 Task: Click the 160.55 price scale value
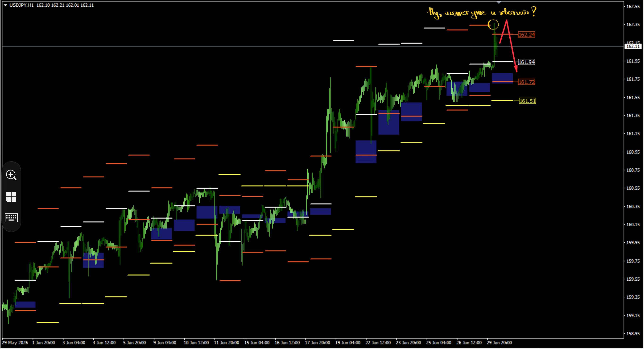(633, 188)
